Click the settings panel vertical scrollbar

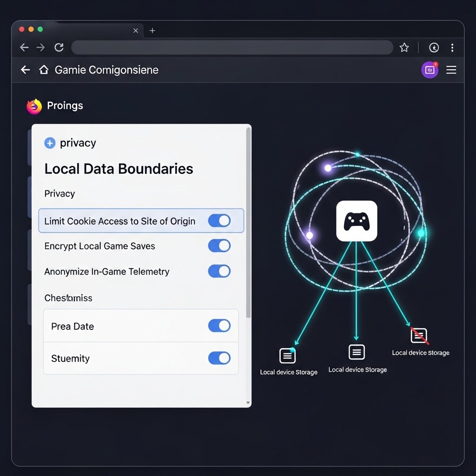(x=248, y=223)
